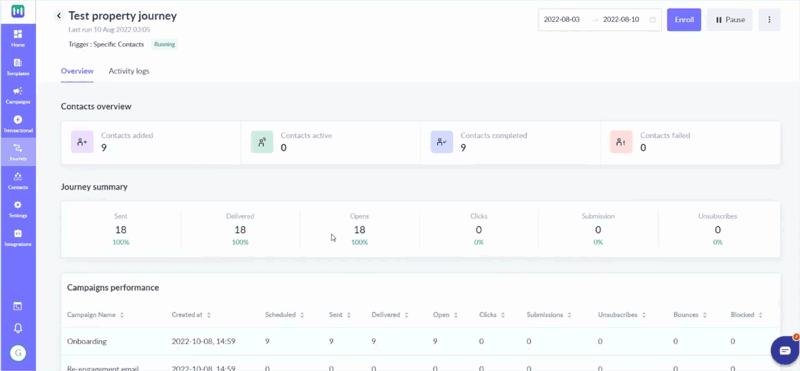Click the Contacts added icon
The width and height of the screenshot is (800, 371).
point(82,142)
